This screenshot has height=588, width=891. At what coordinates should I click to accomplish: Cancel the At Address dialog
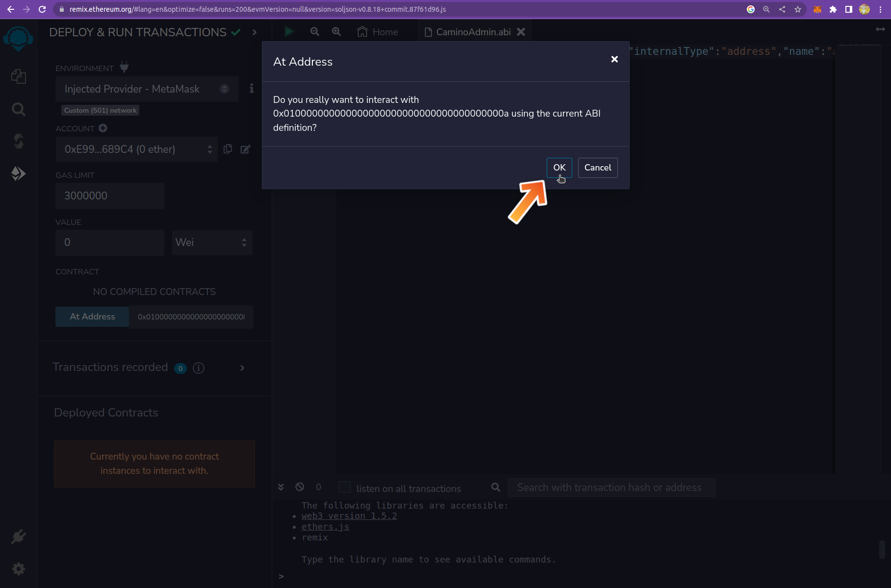pos(597,168)
